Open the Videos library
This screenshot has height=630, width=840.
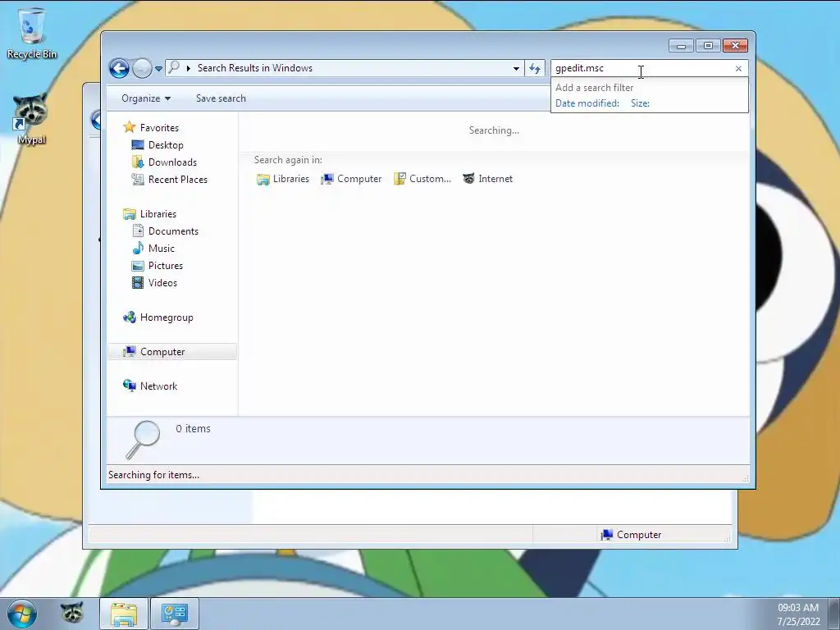click(162, 283)
